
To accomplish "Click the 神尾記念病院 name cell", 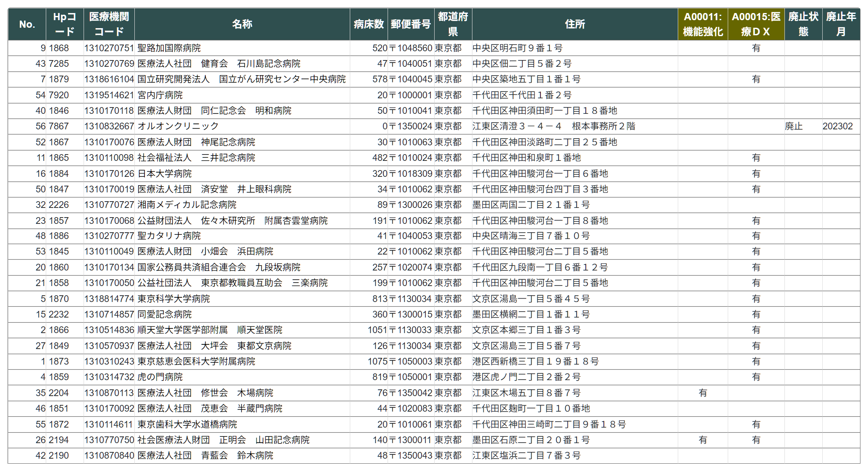I will click(x=242, y=142).
